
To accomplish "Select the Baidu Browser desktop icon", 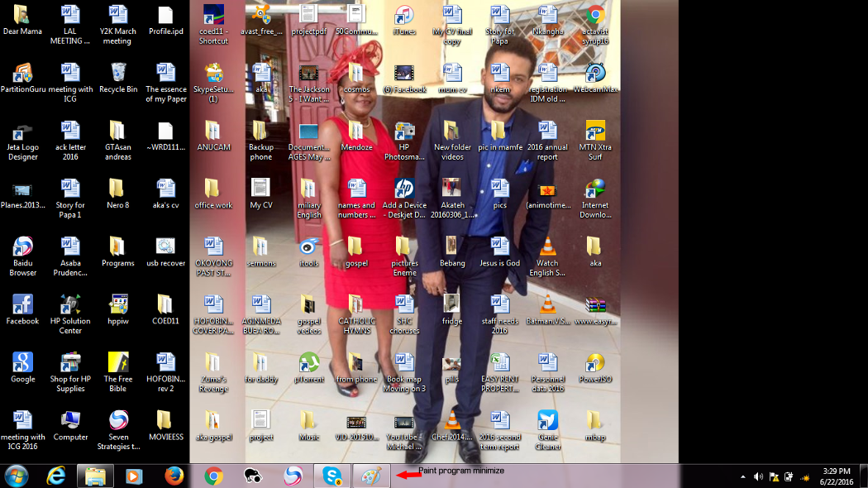I will pyautogui.click(x=22, y=257).
